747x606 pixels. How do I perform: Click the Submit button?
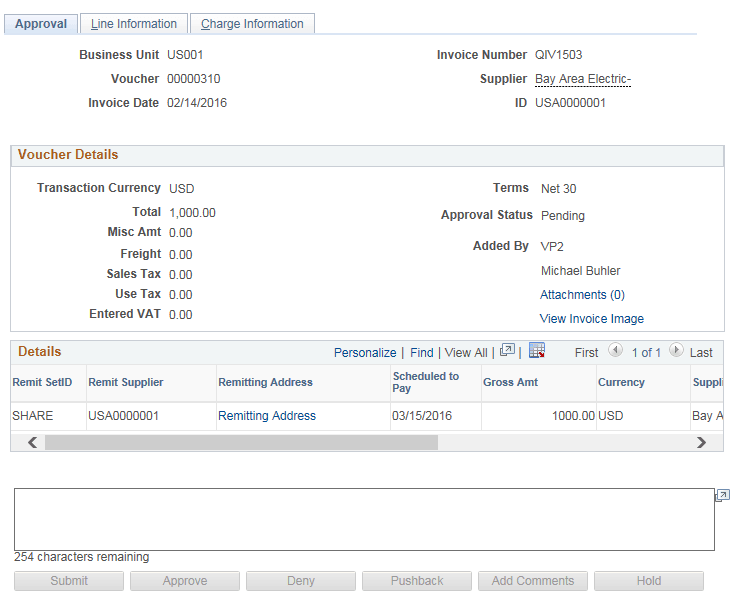pos(69,581)
